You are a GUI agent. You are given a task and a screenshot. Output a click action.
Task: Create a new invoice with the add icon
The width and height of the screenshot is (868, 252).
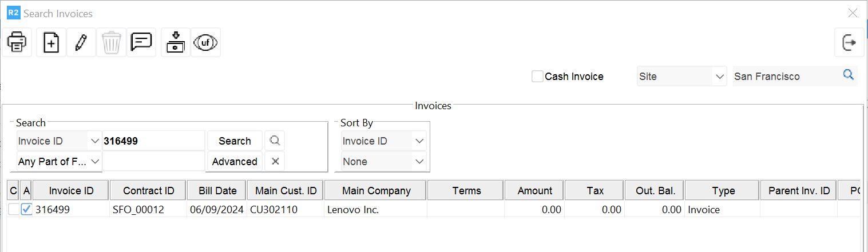point(51,43)
